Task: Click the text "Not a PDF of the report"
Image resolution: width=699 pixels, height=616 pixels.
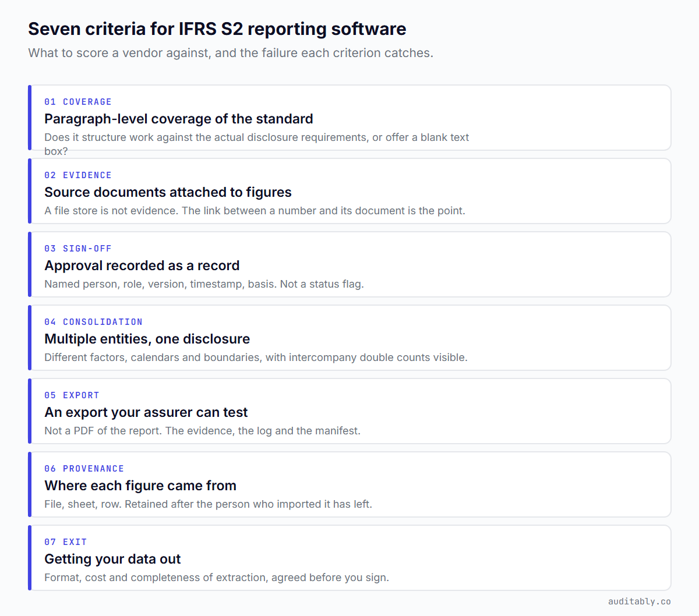Action: [x=103, y=431]
